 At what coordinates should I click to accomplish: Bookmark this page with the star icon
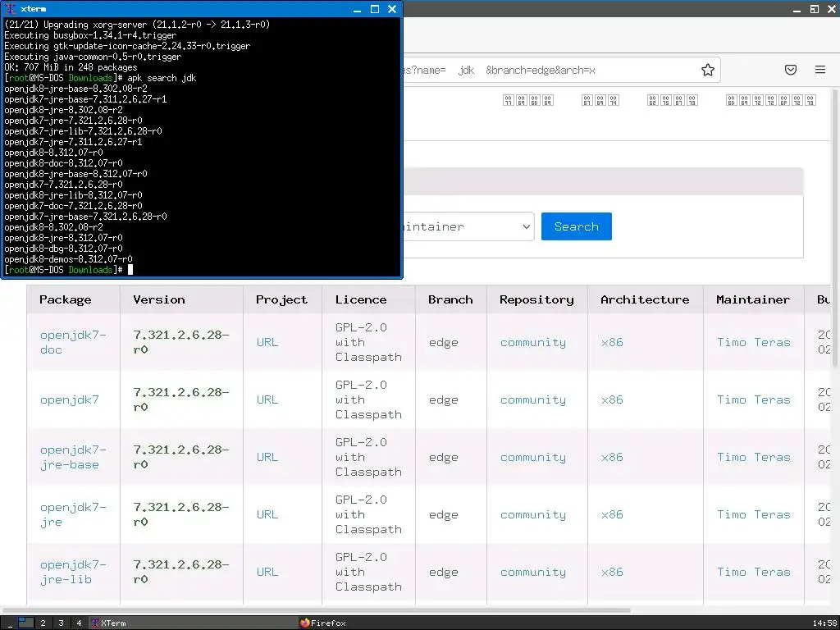708,70
